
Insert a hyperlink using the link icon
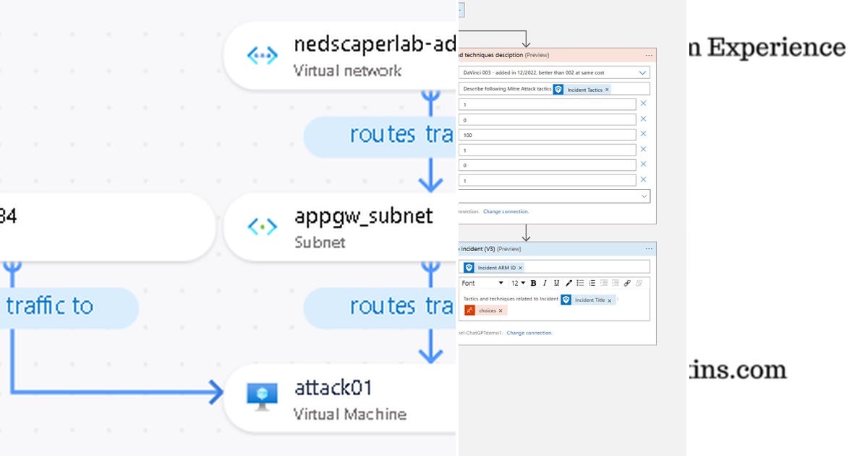tap(627, 283)
